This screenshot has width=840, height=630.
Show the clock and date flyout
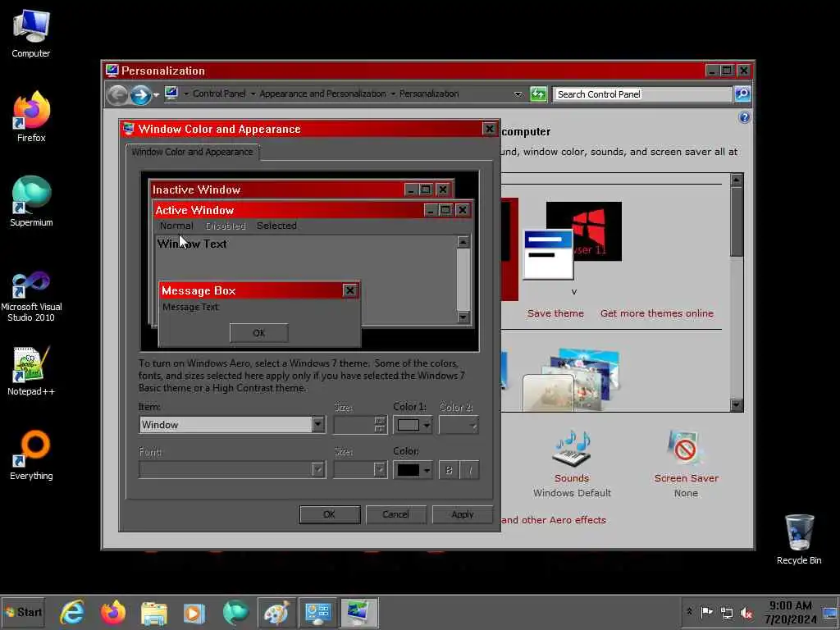(x=791, y=612)
